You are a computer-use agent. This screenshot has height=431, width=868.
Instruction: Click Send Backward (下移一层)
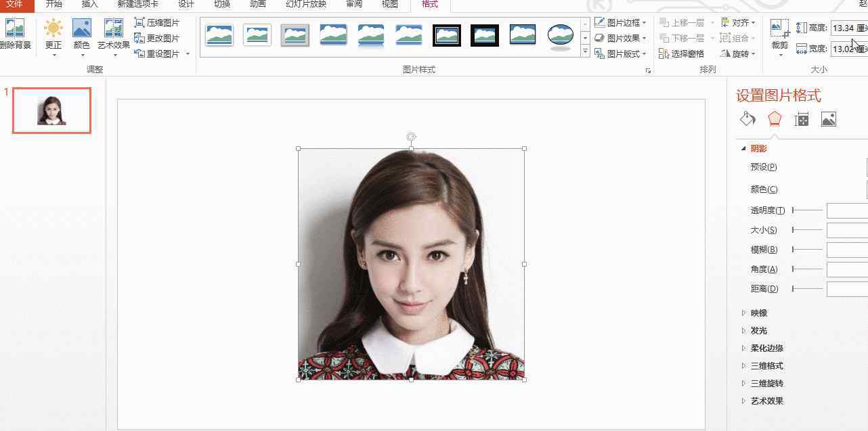tap(682, 38)
